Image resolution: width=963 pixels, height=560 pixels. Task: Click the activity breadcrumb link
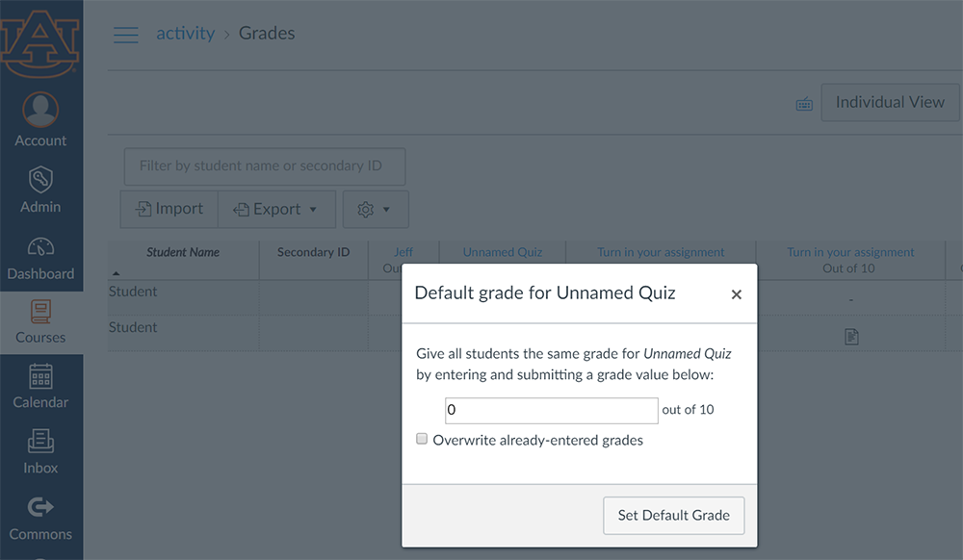click(186, 33)
